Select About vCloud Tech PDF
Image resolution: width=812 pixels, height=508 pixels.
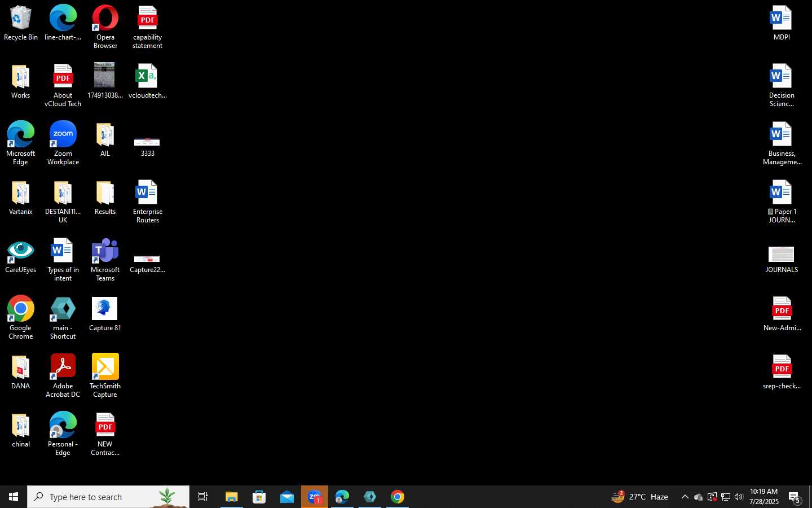(63, 85)
